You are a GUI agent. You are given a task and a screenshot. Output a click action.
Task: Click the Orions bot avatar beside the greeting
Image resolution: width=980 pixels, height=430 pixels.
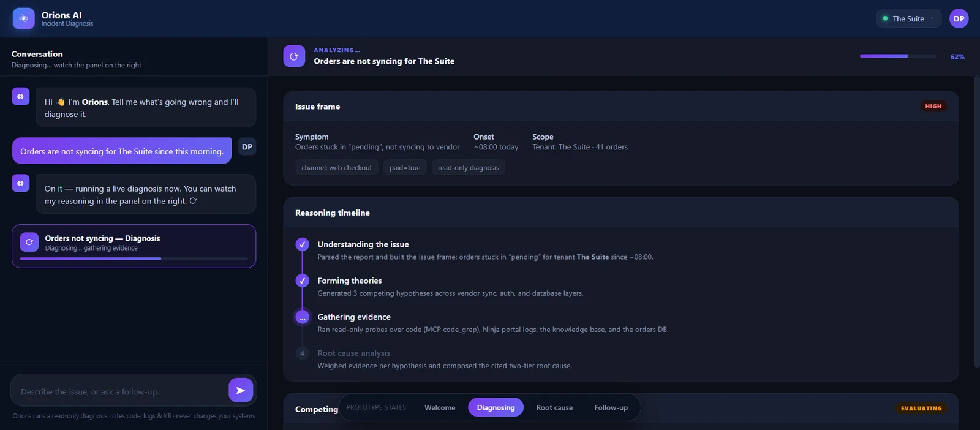click(x=20, y=96)
